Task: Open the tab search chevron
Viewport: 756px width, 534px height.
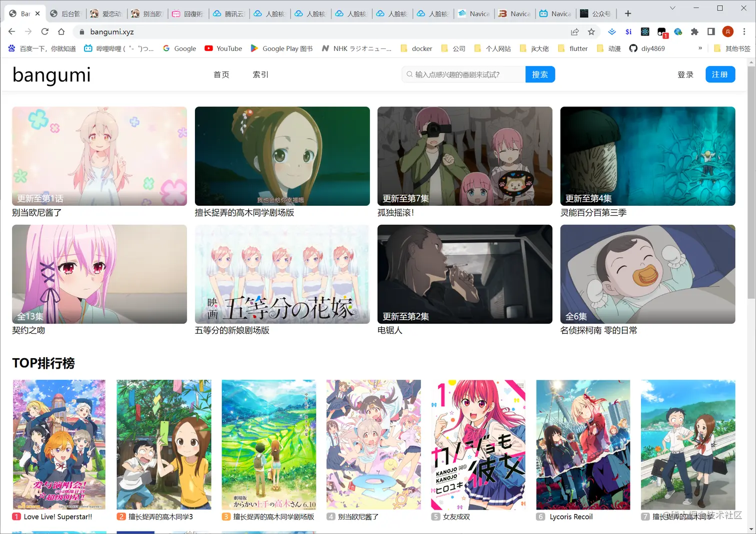Action: click(x=672, y=8)
